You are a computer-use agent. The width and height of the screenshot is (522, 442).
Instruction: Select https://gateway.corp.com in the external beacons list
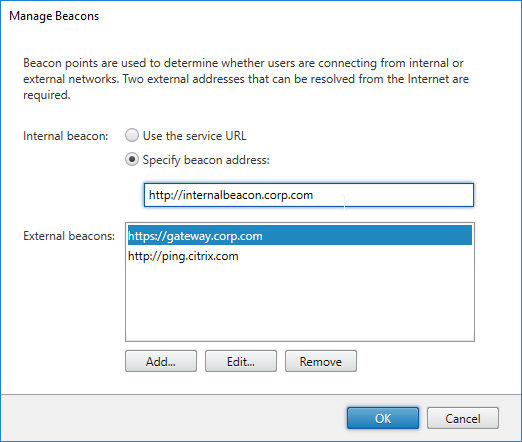click(x=300, y=236)
